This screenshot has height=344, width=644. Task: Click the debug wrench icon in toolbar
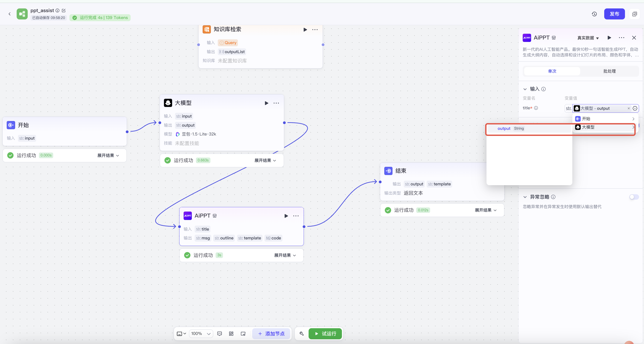(x=301, y=333)
